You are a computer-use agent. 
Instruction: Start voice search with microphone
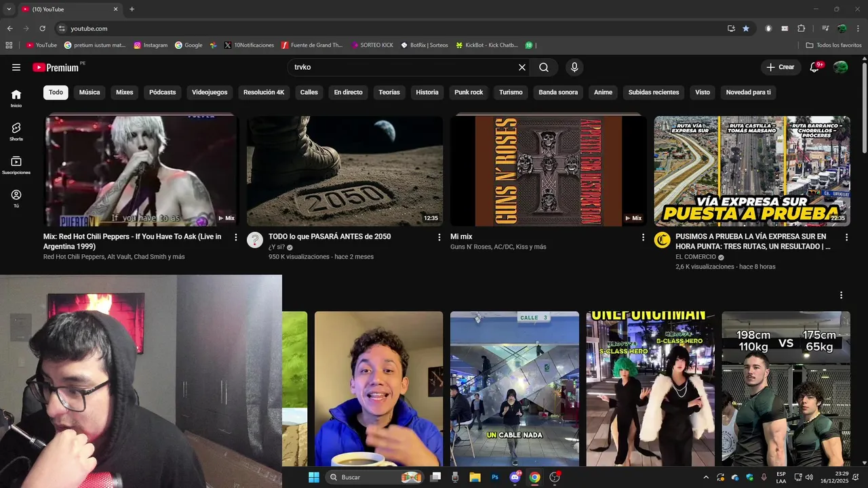click(574, 67)
